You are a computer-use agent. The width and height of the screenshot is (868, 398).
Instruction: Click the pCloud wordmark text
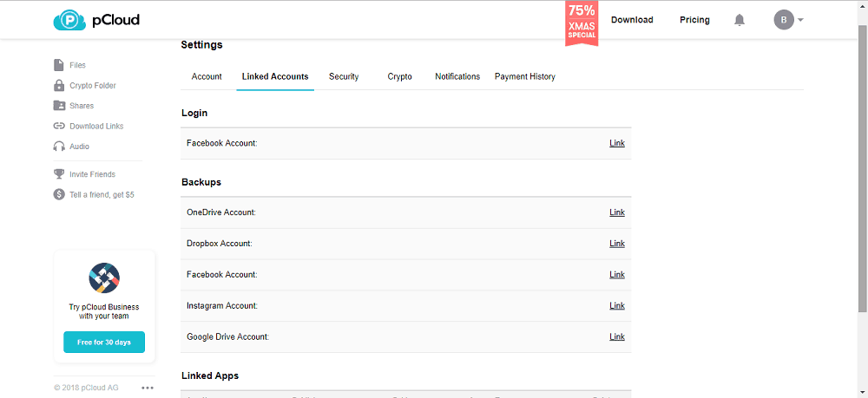[x=115, y=21]
